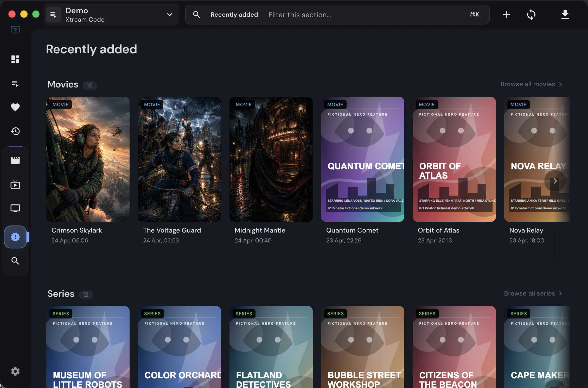Screen dimensions: 588x388
Task: Open The Voltage Guard movie poster
Action: click(x=180, y=159)
